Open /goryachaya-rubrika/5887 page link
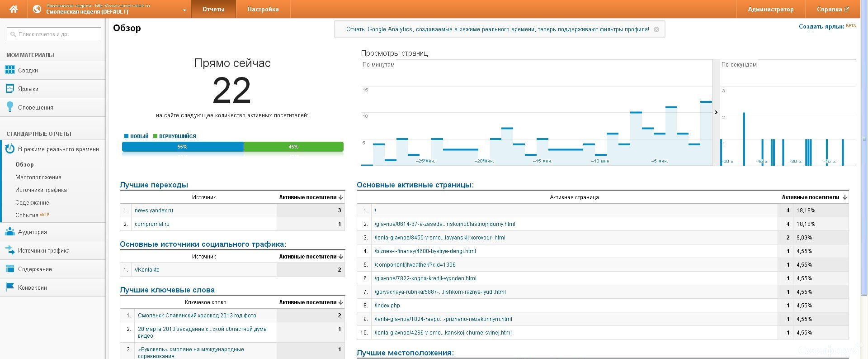Image resolution: width=868 pixels, height=359 pixels. (x=440, y=292)
